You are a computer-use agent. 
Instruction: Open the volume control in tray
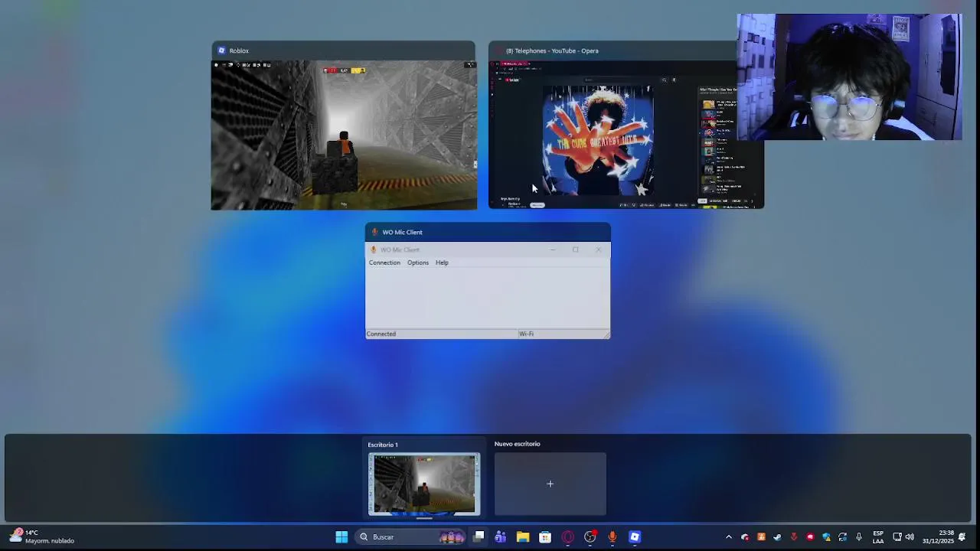[x=910, y=537]
